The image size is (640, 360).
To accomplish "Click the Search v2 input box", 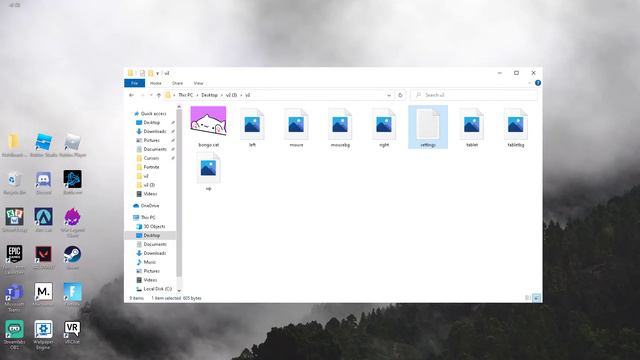I will point(474,95).
